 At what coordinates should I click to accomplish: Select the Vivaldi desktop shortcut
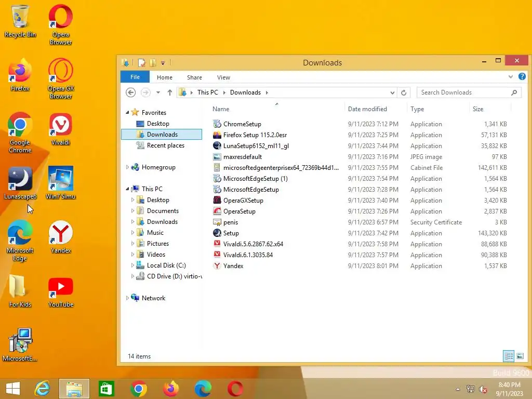60,129
